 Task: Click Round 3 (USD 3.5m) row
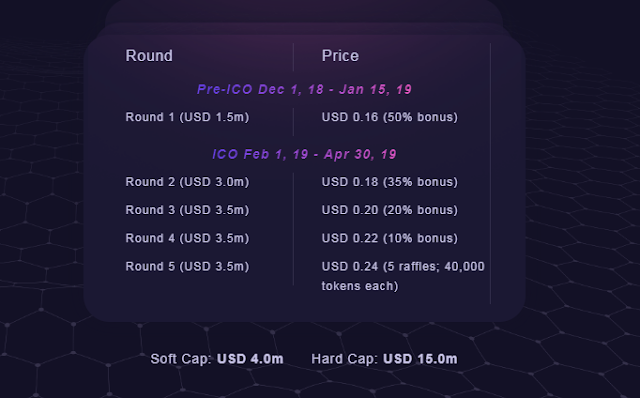[x=187, y=210]
